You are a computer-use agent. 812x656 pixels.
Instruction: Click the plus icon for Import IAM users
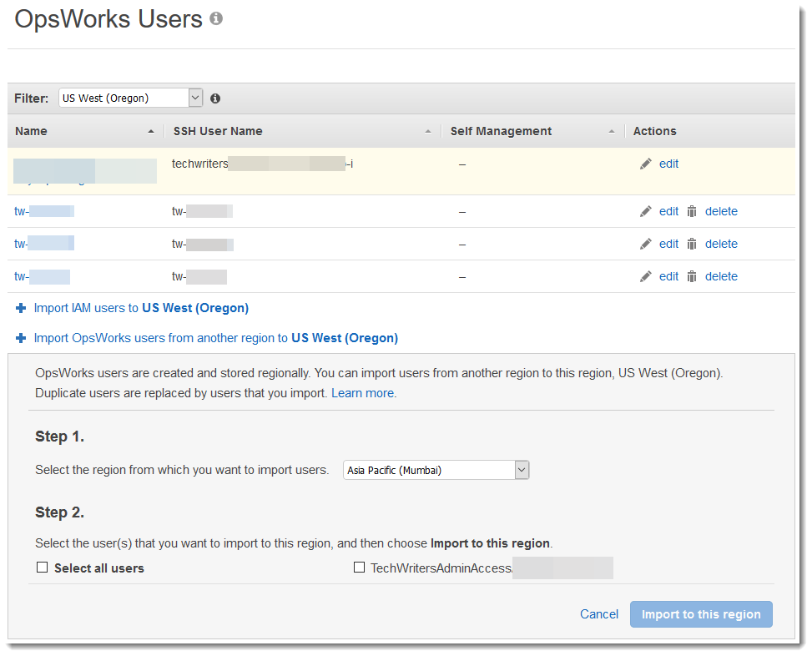click(x=21, y=308)
